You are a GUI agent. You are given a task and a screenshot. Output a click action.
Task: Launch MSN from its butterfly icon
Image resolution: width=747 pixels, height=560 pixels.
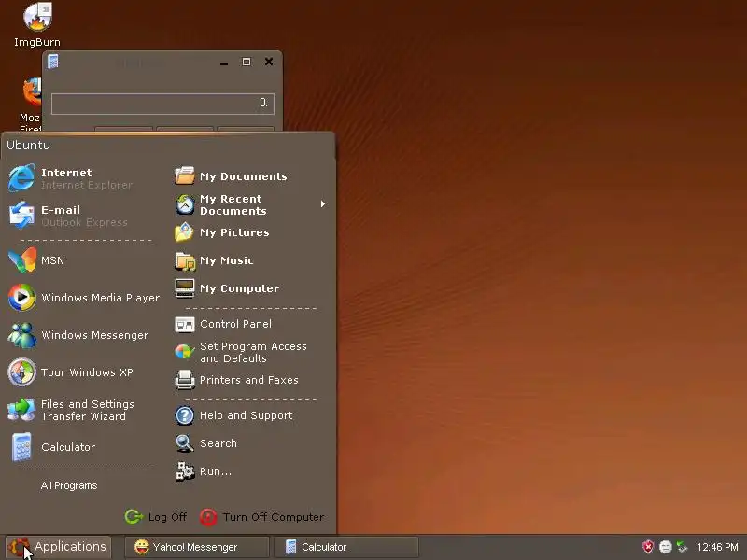21,260
